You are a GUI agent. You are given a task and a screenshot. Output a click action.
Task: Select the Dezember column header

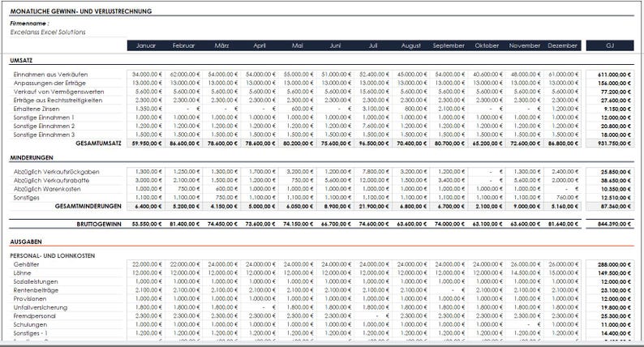[562, 45]
